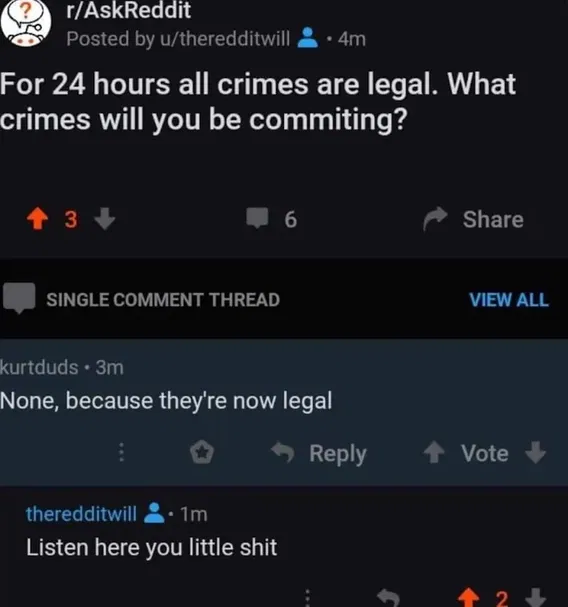Upvote kurtduds' comment
The width and height of the screenshot is (568, 607).
coord(434,453)
